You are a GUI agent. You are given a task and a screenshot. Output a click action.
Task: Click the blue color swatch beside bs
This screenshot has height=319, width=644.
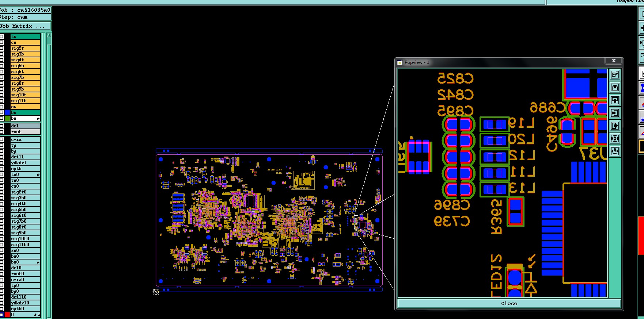[x=7, y=112]
